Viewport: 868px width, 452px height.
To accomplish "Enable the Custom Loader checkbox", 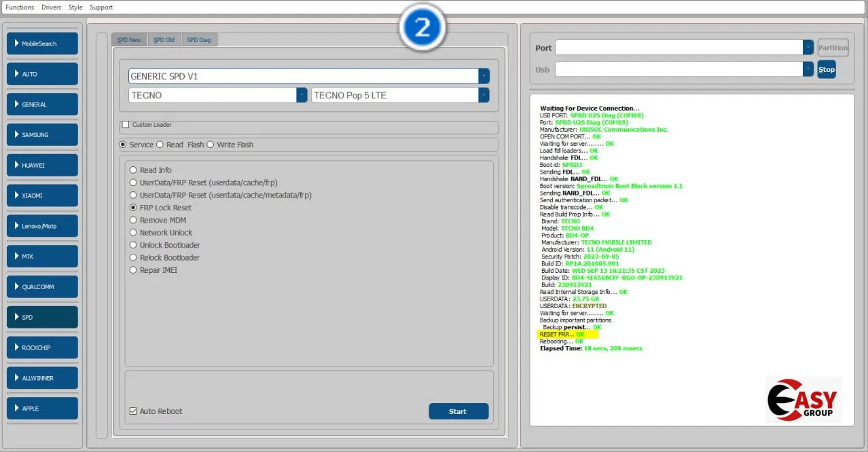I will tap(126, 125).
